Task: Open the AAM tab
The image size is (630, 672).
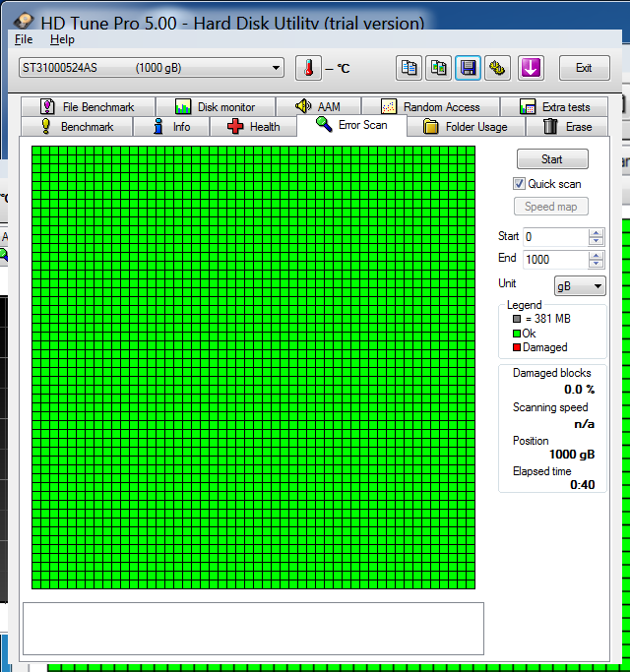Action: [318, 106]
